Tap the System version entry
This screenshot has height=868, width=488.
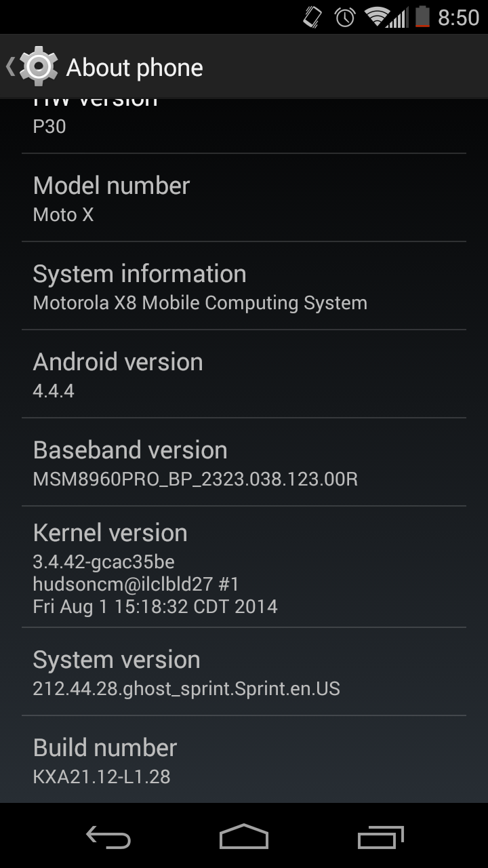244,672
